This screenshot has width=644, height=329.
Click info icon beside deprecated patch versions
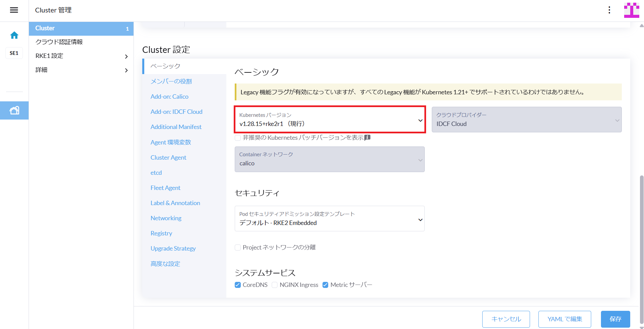pos(367,137)
